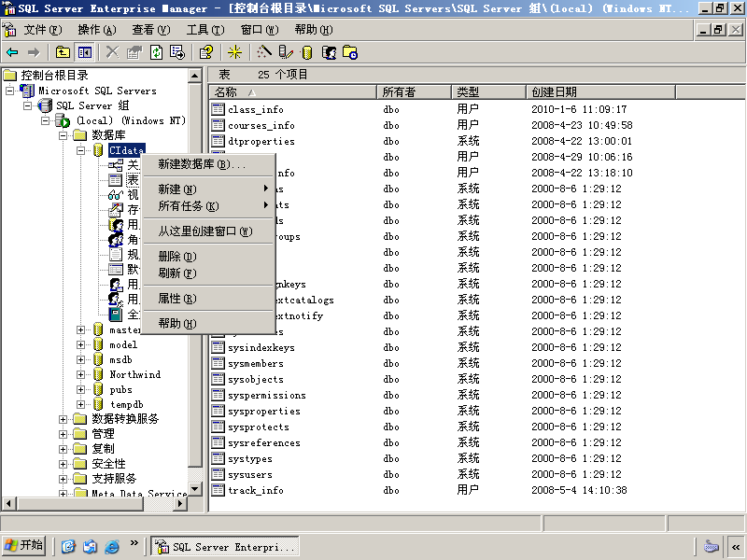
Task: Click the Help question mark toolbar icon
Action: point(206,52)
